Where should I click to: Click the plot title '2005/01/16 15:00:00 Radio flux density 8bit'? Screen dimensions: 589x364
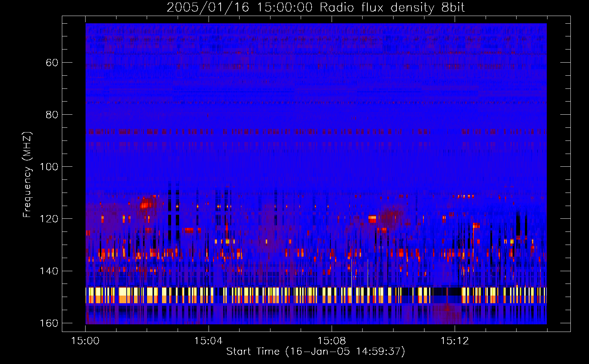pyautogui.click(x=316, y=8)
